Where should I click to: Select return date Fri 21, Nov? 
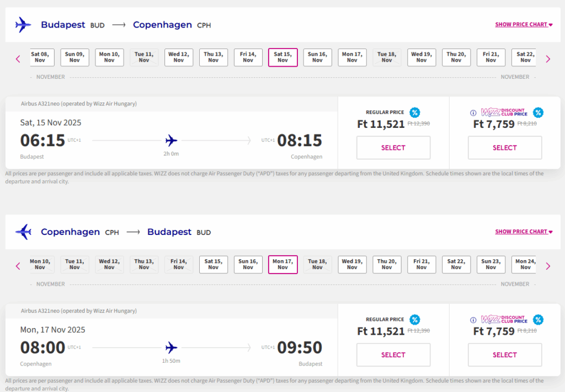click(422, 265)
